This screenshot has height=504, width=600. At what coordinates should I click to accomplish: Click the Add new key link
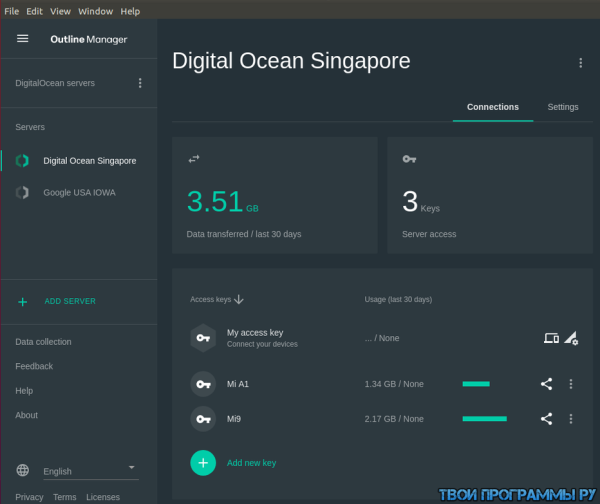pyautogui.click(x=251, y=463)
